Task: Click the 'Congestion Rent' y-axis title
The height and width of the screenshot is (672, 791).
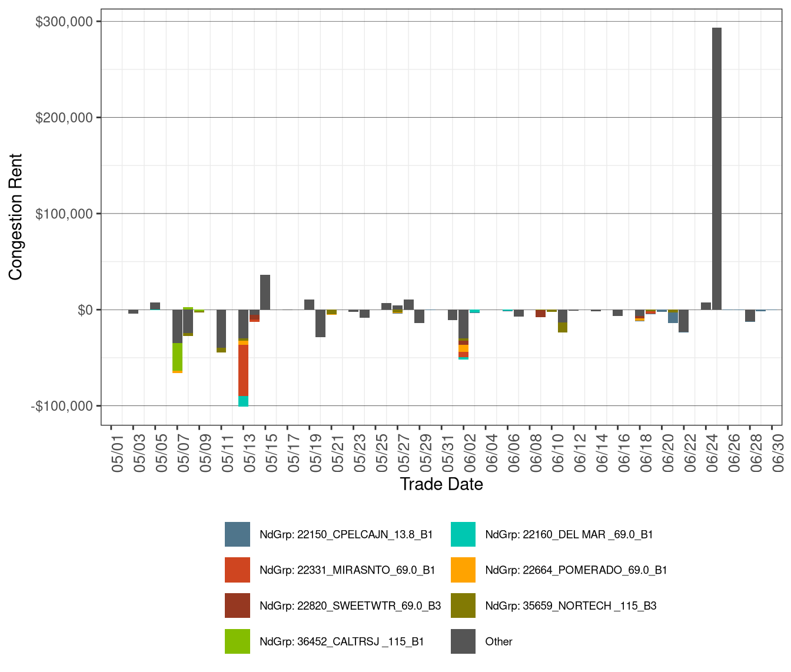Action: pos(15,217)
